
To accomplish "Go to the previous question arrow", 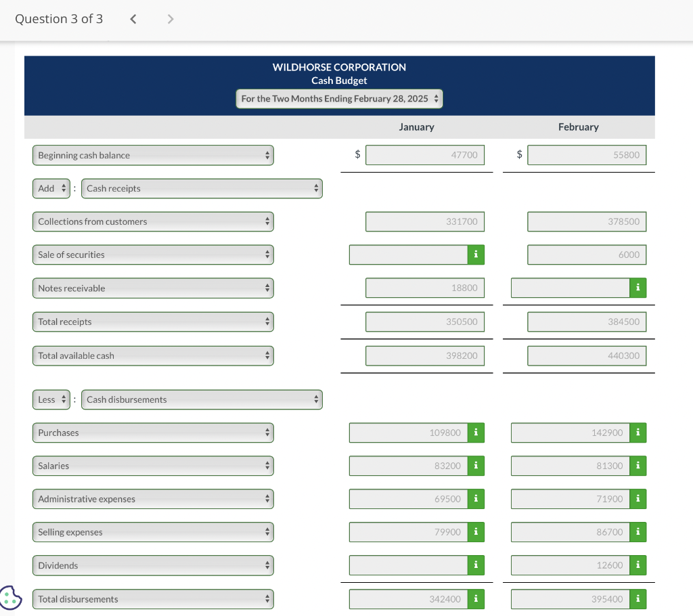I will (133, 19).
